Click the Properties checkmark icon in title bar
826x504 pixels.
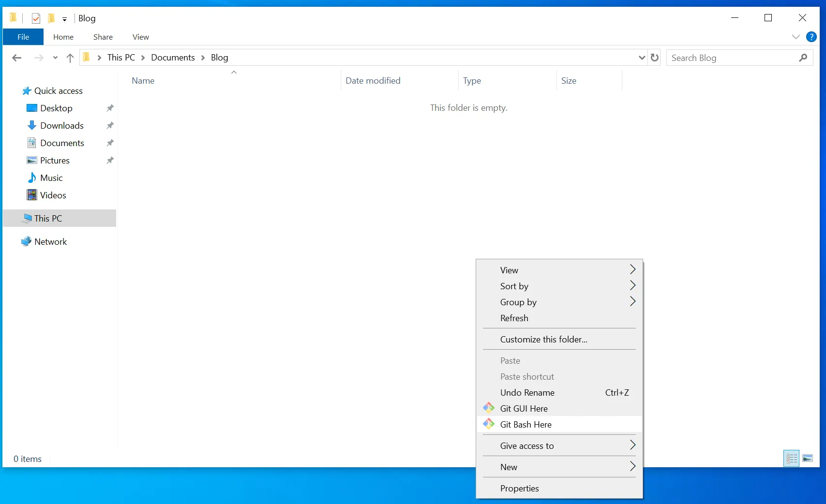coord(36,18)
